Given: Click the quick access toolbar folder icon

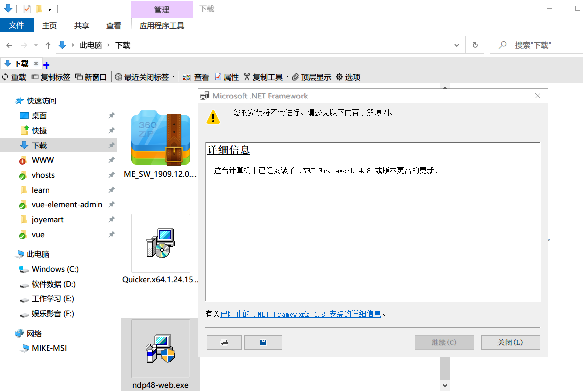Looking at the screenshot, I should 39,9.
